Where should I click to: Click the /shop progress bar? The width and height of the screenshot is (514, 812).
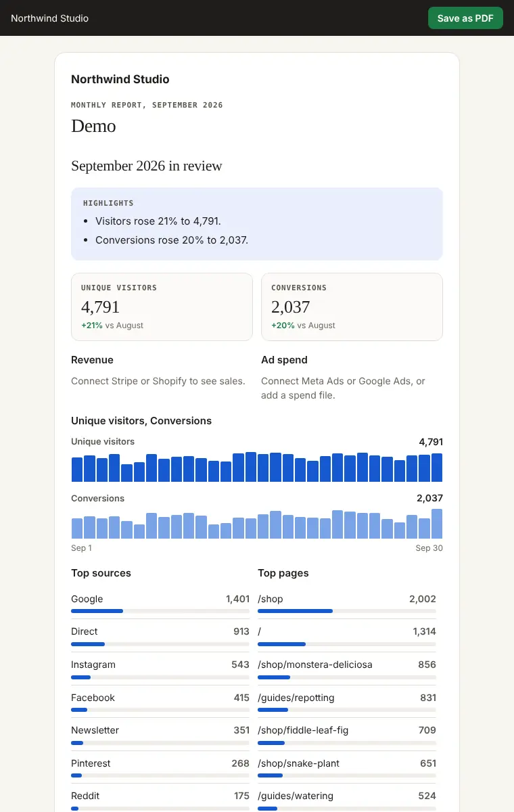click(347, 611)
